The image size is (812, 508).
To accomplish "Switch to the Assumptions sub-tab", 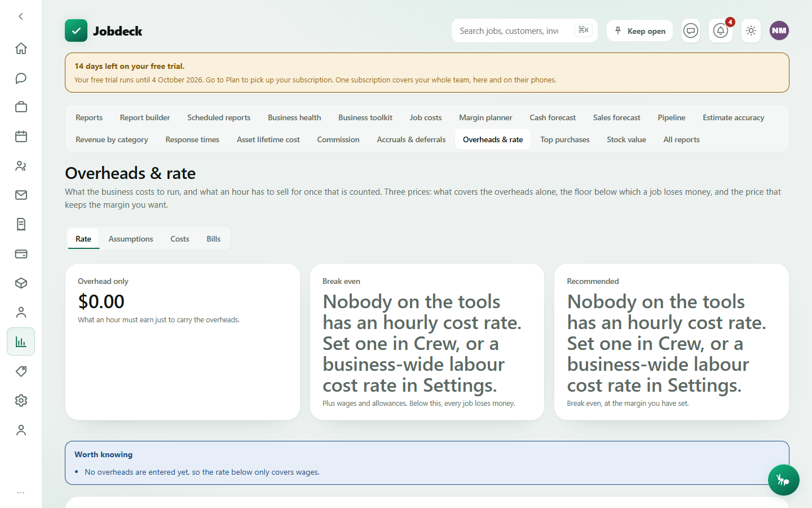I will (131, 239).
